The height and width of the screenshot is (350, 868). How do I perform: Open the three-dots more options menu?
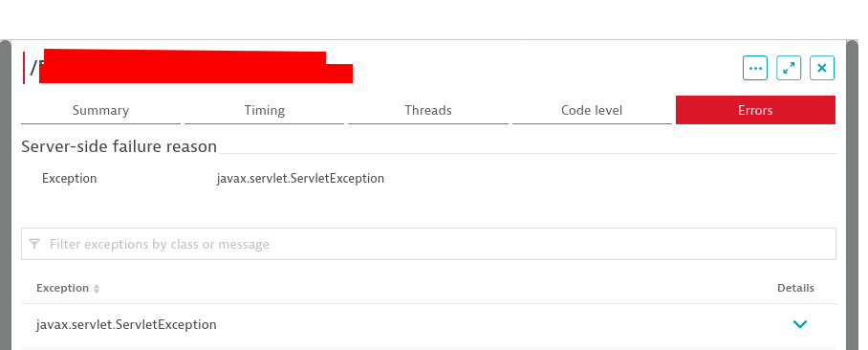[755, 68]
